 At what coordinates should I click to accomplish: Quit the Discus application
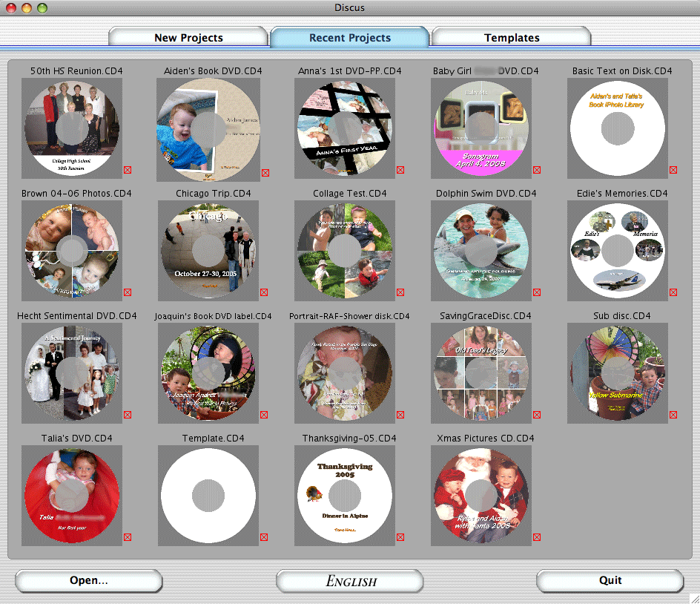[x=611, y=581]
